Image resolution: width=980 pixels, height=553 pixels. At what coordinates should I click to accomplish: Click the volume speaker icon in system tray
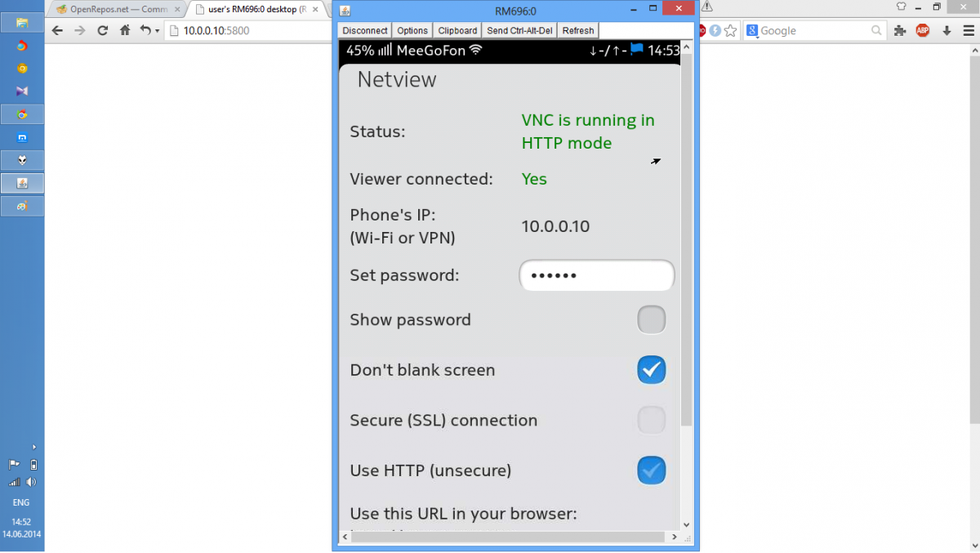33,482
